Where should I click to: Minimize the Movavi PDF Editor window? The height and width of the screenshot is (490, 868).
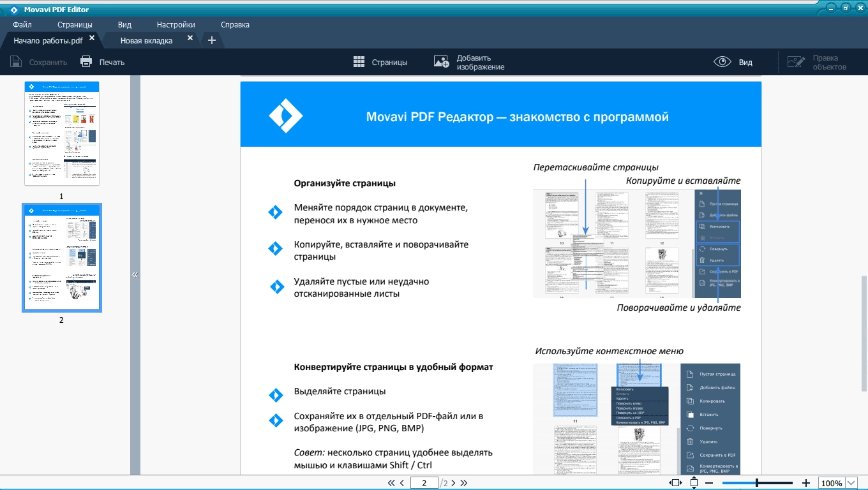pyautogui.click(x=831, y=8)
